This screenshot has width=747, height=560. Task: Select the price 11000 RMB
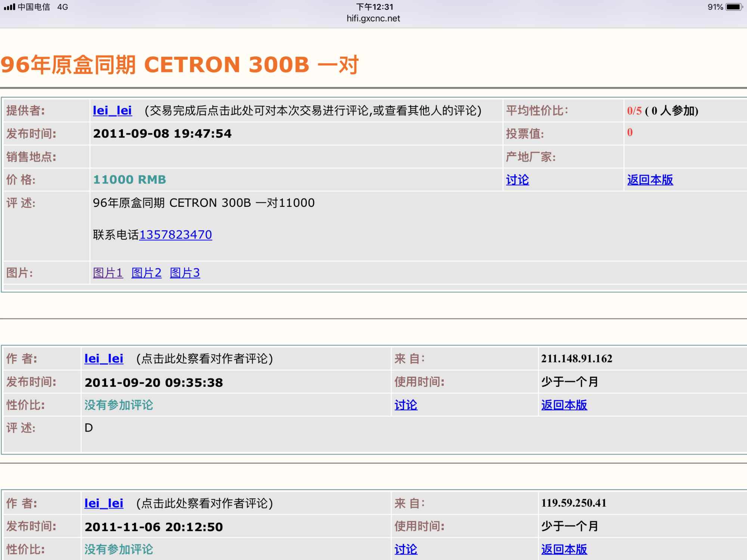(130, 180)
